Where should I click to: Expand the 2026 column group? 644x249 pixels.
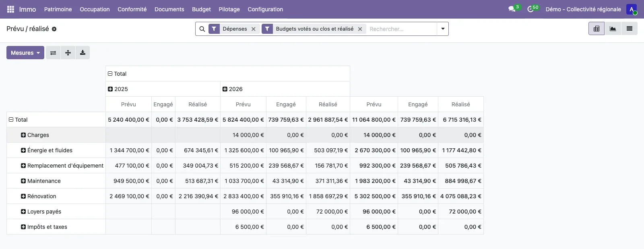225,89
